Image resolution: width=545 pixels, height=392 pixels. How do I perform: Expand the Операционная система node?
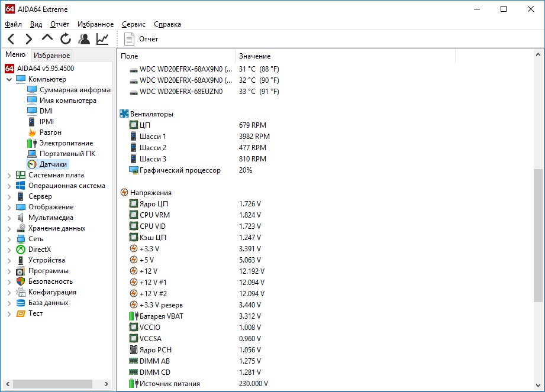click(9, 186)
